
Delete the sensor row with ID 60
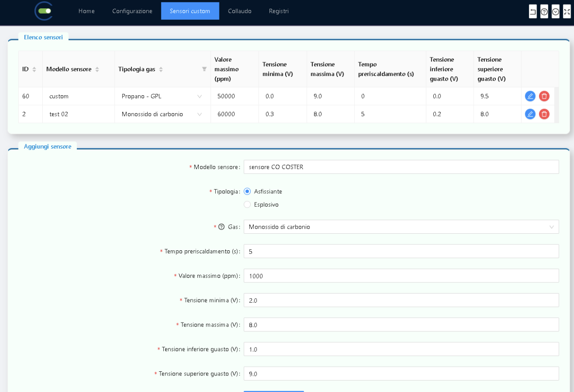click(x=544, y=96)
